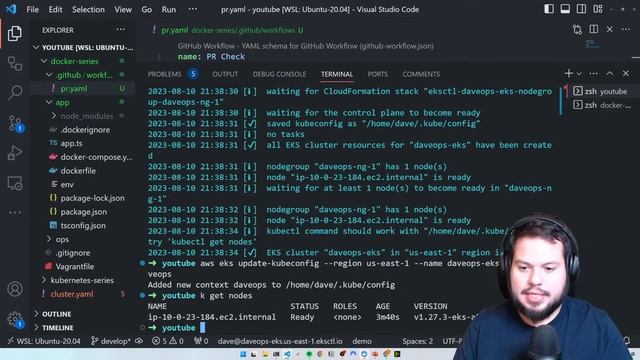Show additional views ellipsis in activity bar
Screen dimensions: 640x360
pos(15,212)
